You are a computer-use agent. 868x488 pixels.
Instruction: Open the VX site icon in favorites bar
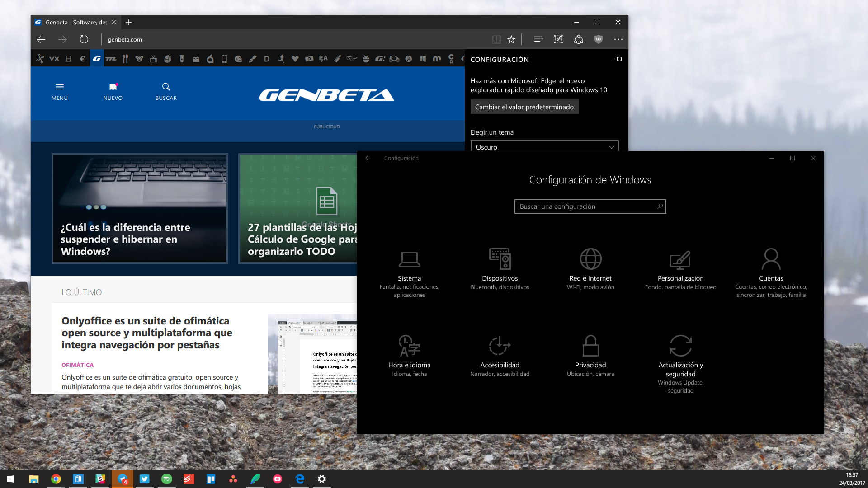click(54, 59)
